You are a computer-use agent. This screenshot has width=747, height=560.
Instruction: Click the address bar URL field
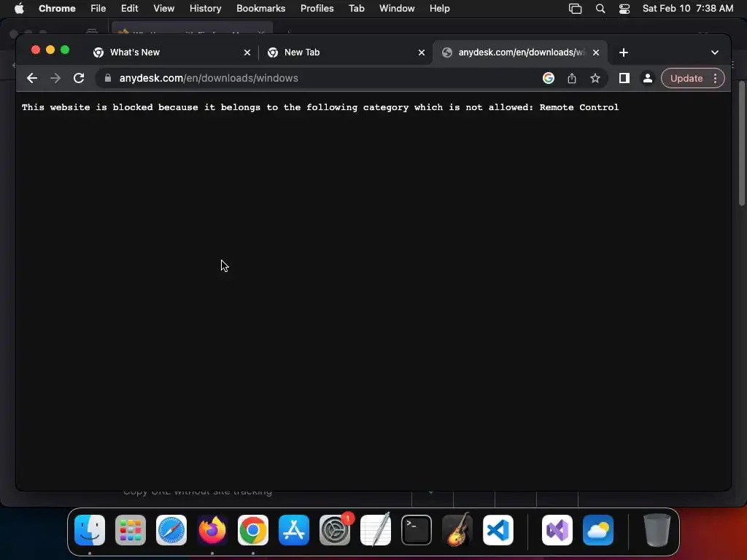pyautogui.click(x=324, y=78)
